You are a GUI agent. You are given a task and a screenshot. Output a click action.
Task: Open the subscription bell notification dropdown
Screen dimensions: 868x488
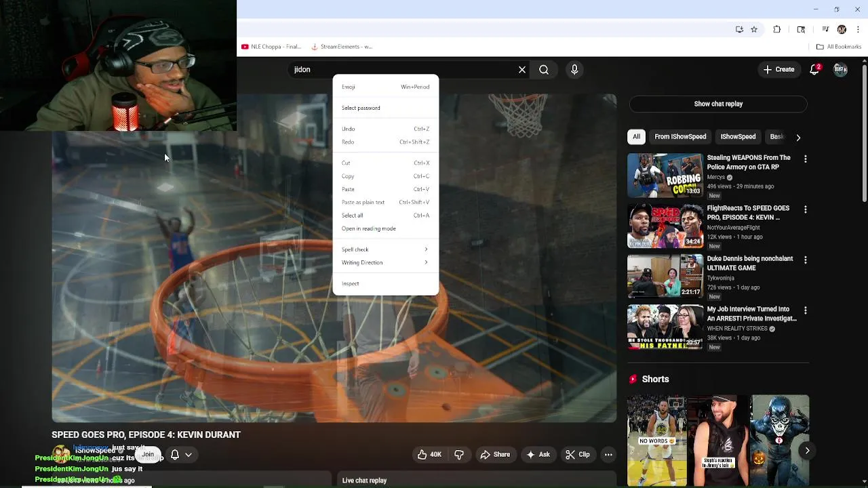click(x=181, y=455)
